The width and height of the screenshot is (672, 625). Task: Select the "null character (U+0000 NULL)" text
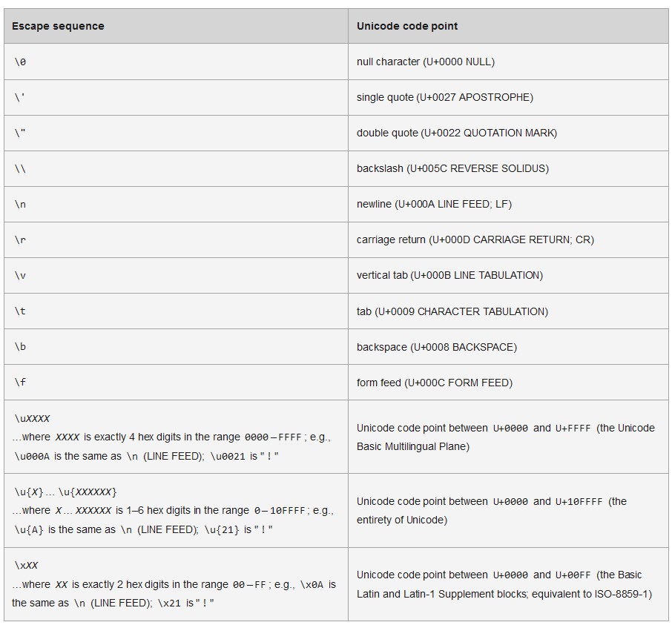(425, 62)
